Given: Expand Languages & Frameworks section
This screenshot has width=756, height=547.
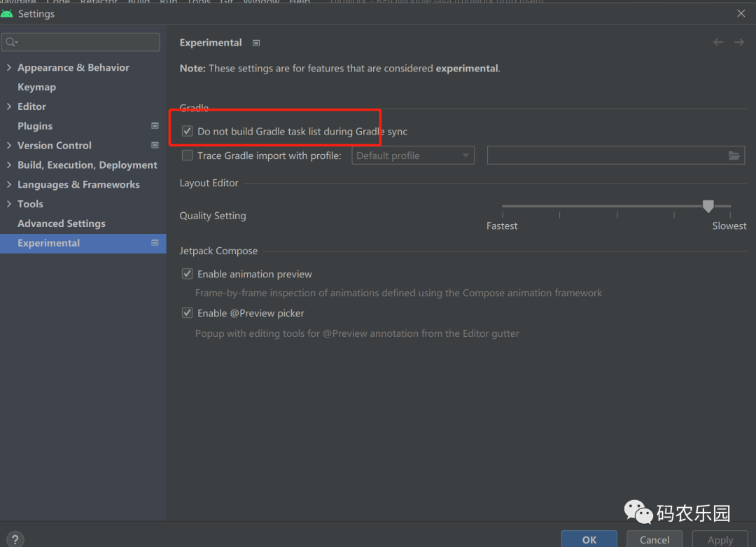Looking at the screenshot, I should pos(8,184).
